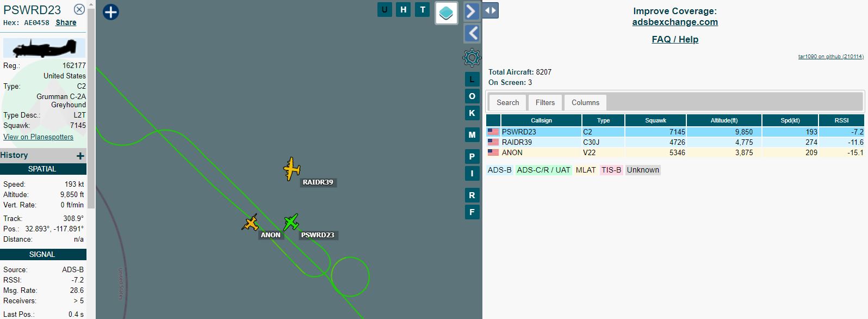Click the left panel vertical scrollbar
Screen dimensions: 868x319
(x=91, y=109)
